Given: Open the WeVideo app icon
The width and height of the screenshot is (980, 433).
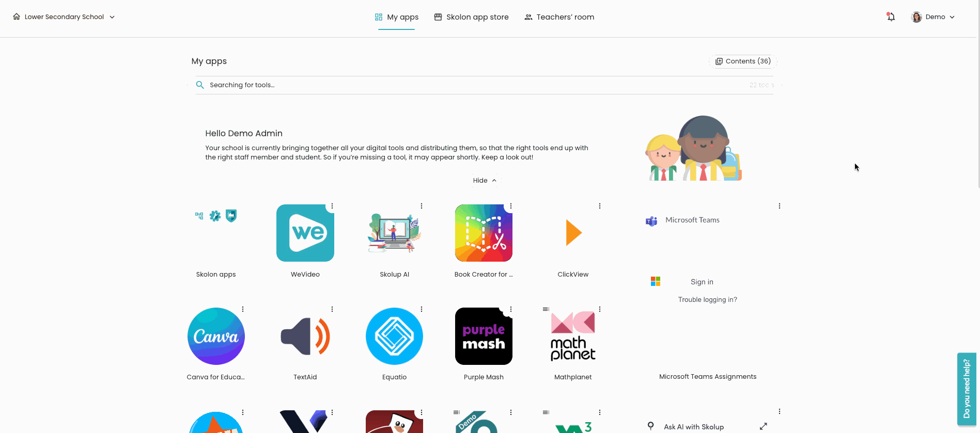Looking at the screenshot, I should [x=305, y=233].
